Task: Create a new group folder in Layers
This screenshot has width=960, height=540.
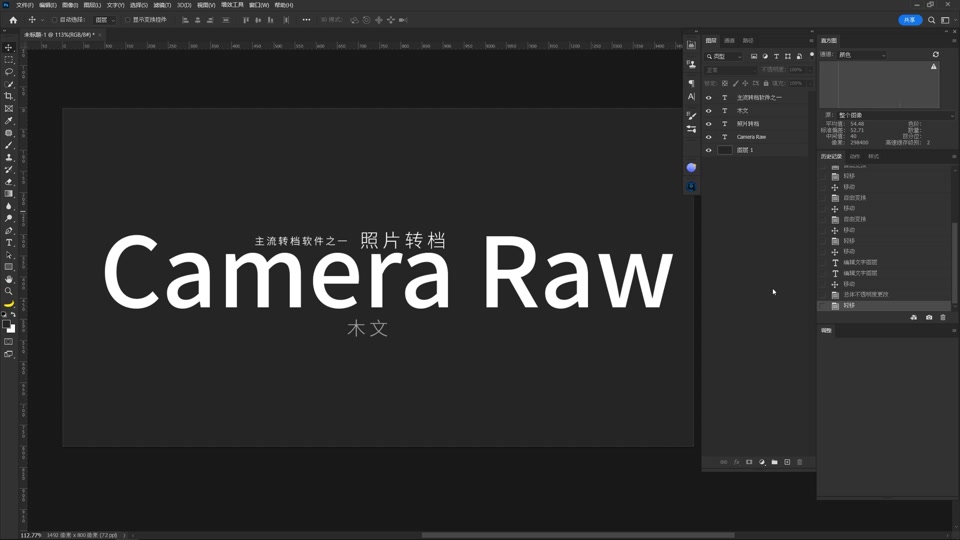Action: (774, 462)
